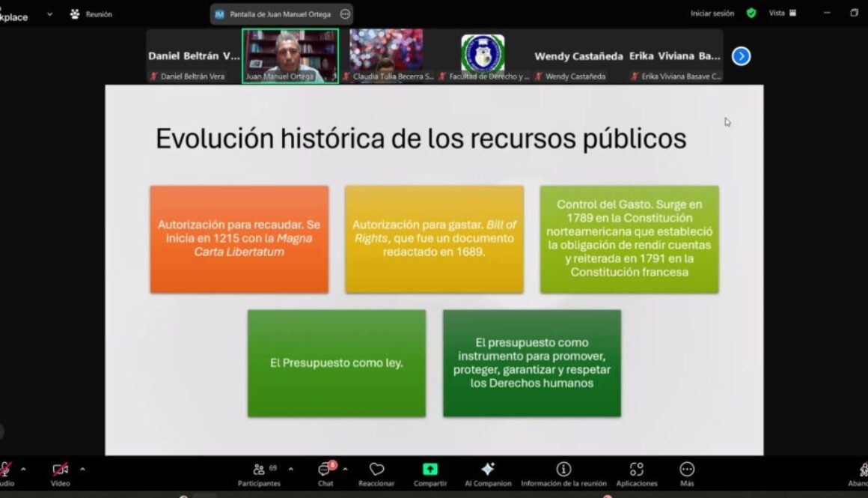Screen dimensions: 868x498
Task: Click Pantalla de Juan Manuel Ortega label
Action: (x=280, y=14)
